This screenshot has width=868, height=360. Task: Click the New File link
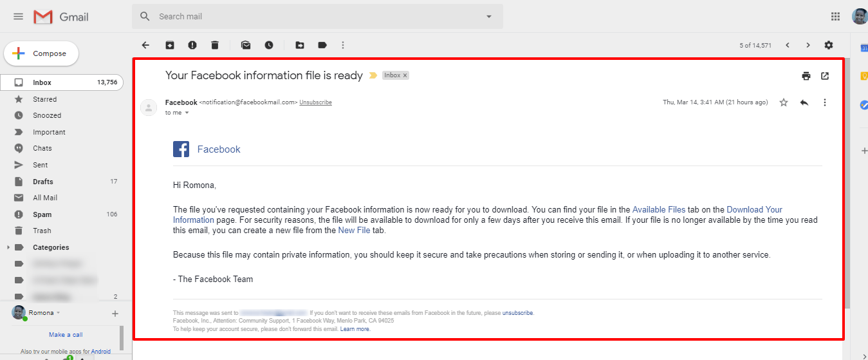[354, 230]
